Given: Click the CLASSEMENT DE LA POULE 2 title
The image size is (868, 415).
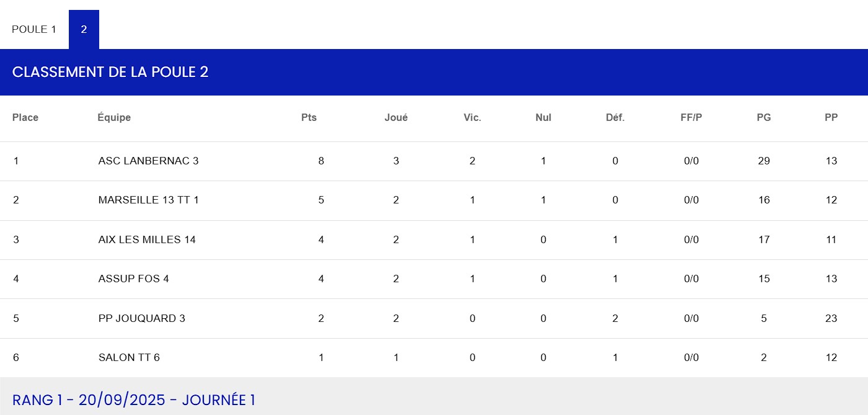Looking at the screenshot, I should (110, 72).
